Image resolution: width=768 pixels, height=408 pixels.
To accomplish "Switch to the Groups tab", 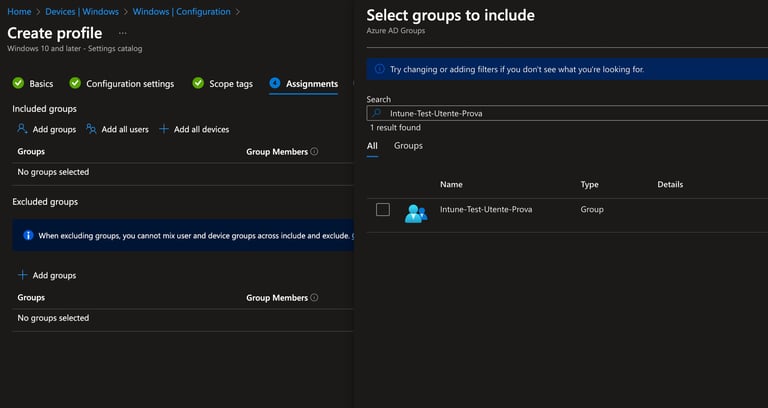I will (x=408, y=146).
